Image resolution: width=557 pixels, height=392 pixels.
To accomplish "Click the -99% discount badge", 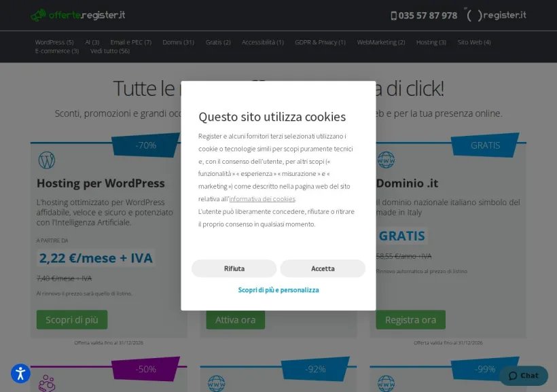I will pos(485,370).
